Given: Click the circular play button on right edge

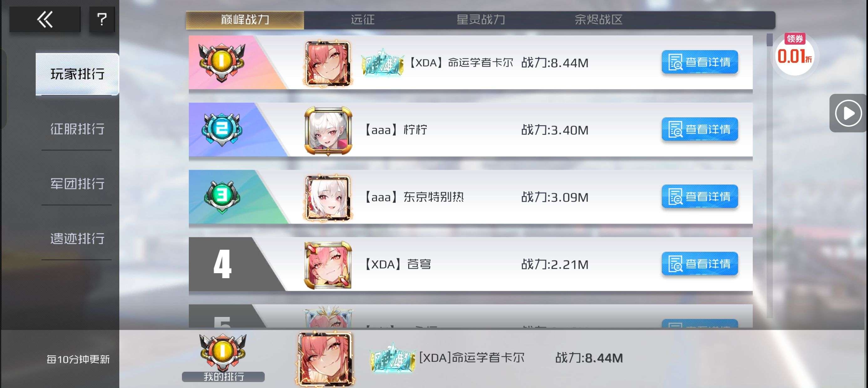Looking at the screenshot, I should 848,113.
